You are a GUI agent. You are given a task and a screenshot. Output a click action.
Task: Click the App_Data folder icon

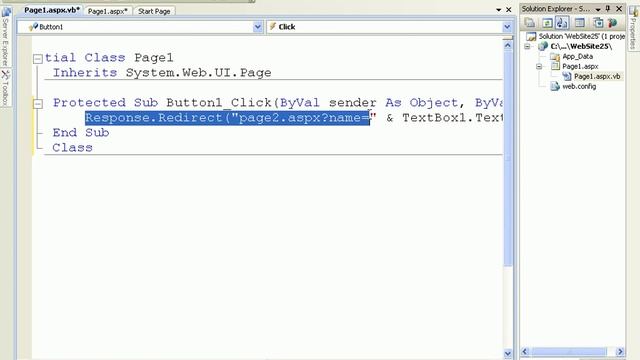(555, 56)
